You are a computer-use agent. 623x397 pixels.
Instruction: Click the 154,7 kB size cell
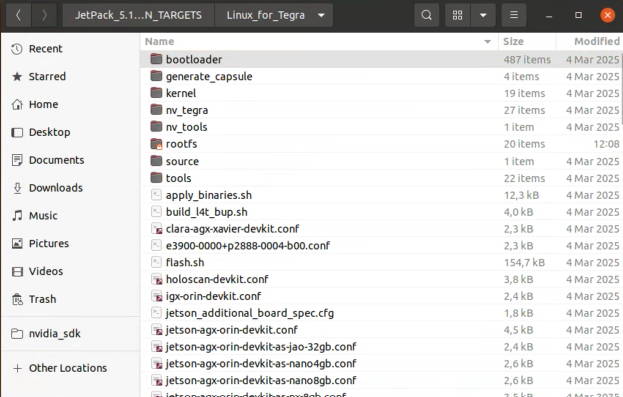(524, 263)
